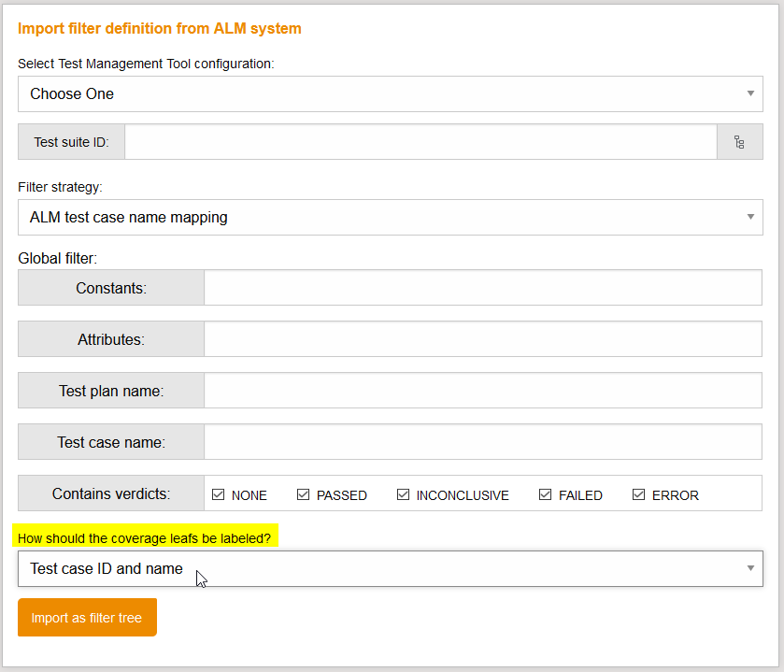Click the Test case name field
This screenshot has height=672, width=784.
(483, 442)
